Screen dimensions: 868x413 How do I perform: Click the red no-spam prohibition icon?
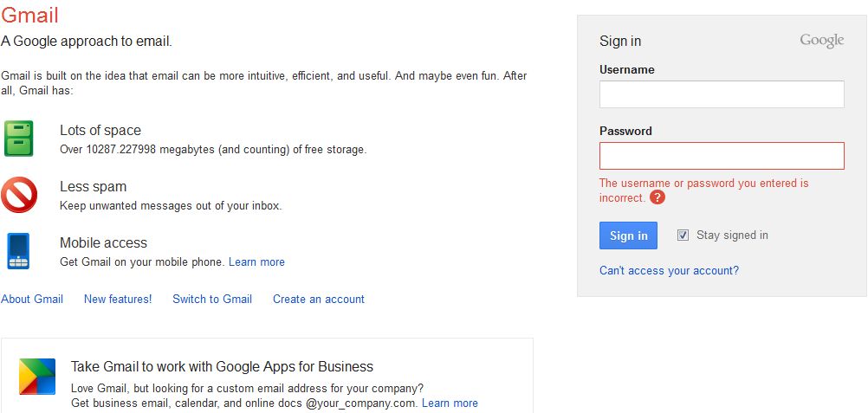[19, 195]
